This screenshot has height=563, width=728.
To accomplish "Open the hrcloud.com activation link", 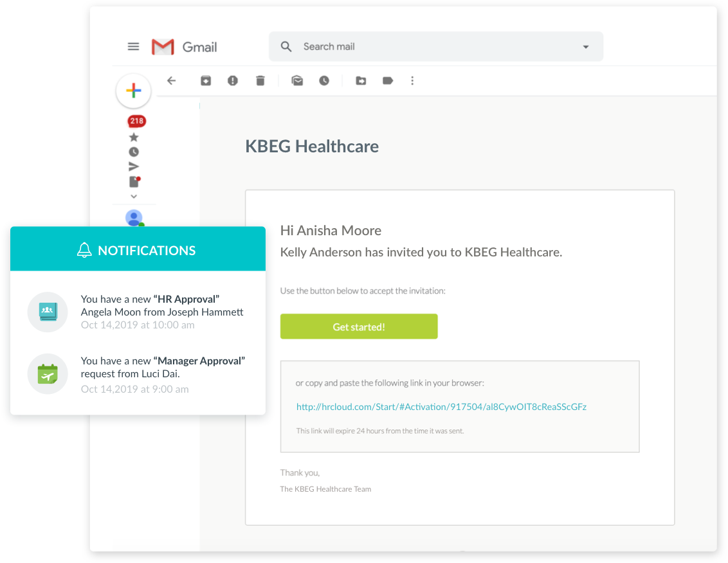I will [441, 407].
